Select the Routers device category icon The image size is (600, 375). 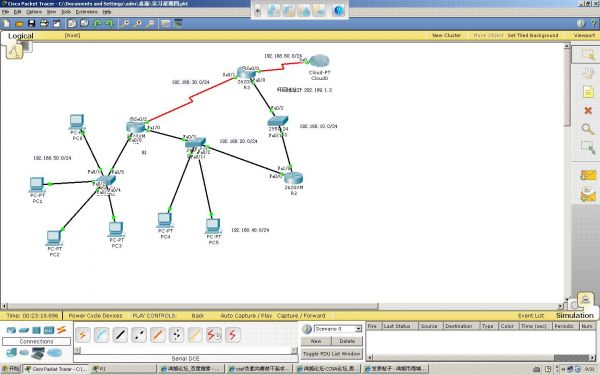(x=11, y=330)
